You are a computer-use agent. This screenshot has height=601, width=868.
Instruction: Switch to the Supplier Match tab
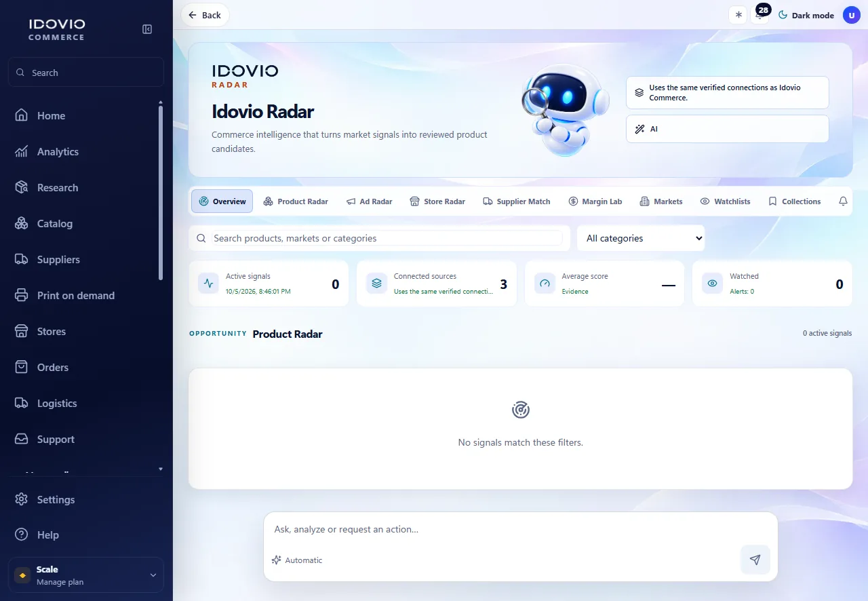pos(517,201)
